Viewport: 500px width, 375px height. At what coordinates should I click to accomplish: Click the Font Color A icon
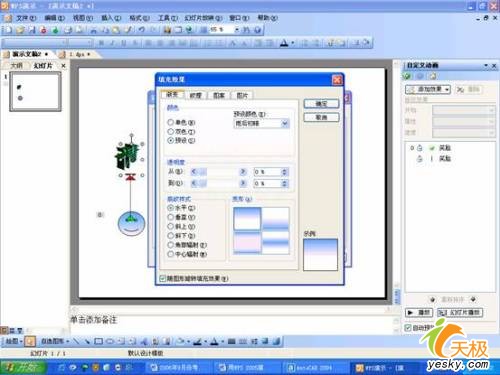284,43
